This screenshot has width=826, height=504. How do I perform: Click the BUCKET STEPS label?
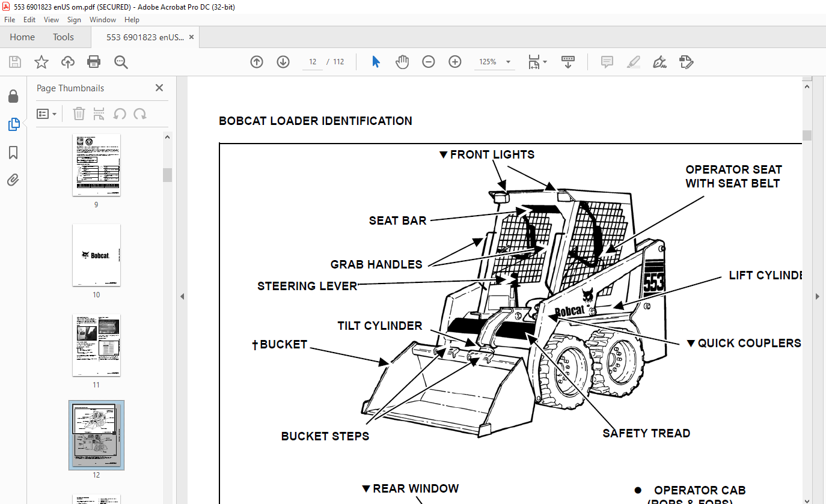coord(325,436)
